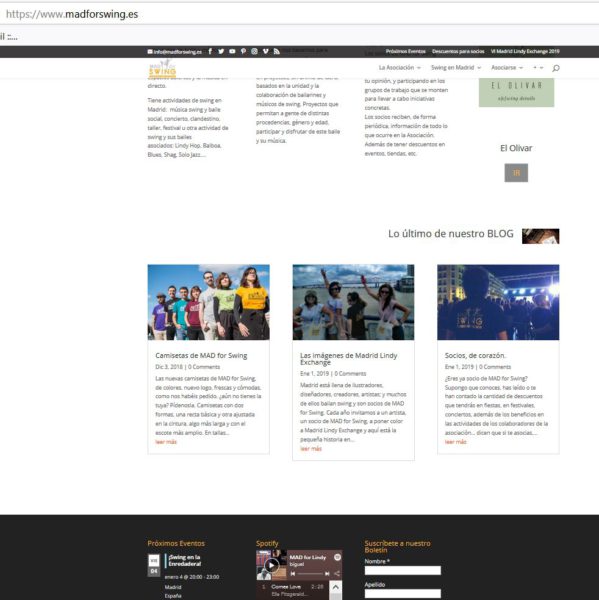
Task: Click the info@madforswing.es email link
Action: pos(175,52)
